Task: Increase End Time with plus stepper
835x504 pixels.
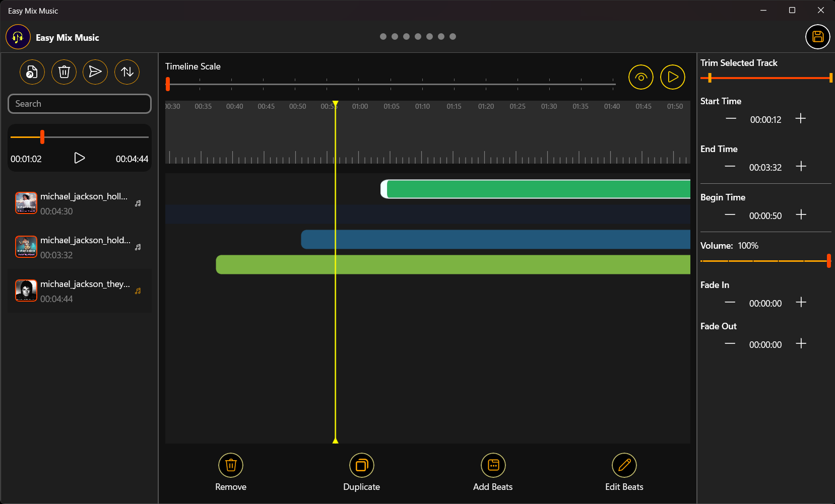Action: point(801,166)
